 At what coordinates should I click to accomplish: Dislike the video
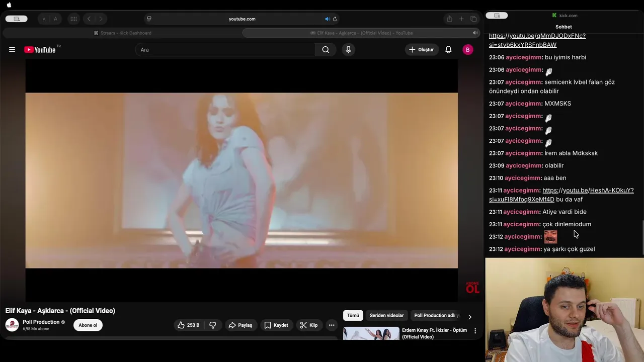pyautogui.click(x=213, y=325)
